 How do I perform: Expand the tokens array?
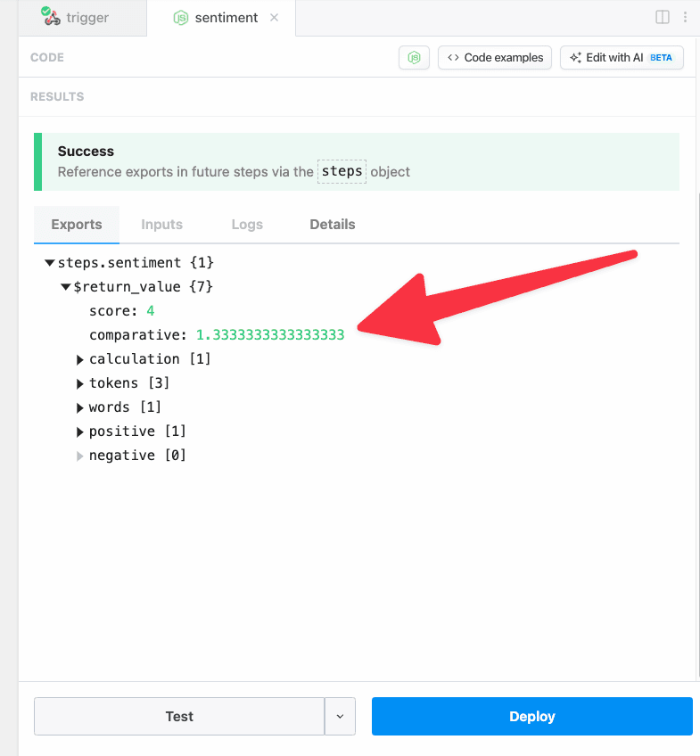[x=79, y=383]
